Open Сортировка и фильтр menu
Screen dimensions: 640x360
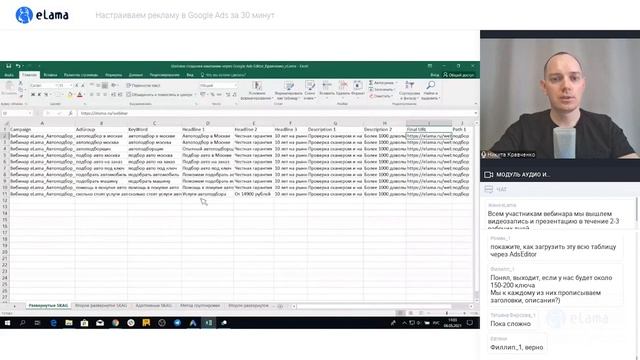click(x=409, y=91)
